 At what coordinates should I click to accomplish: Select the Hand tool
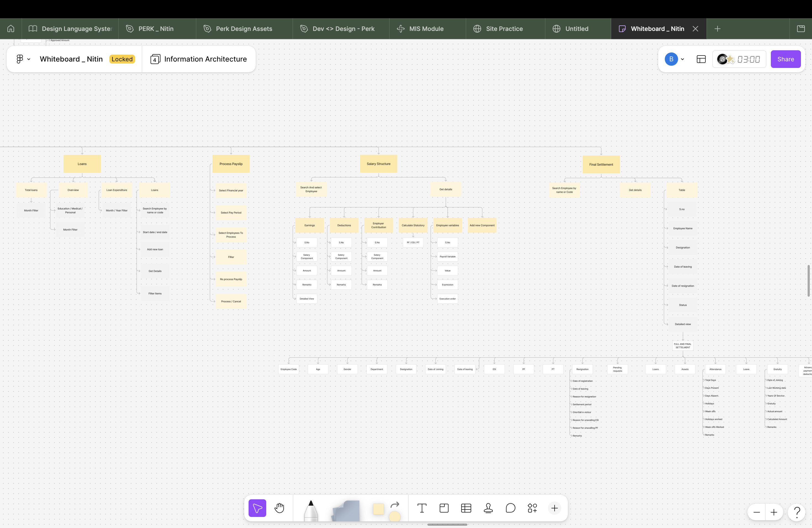coord(280,508)
